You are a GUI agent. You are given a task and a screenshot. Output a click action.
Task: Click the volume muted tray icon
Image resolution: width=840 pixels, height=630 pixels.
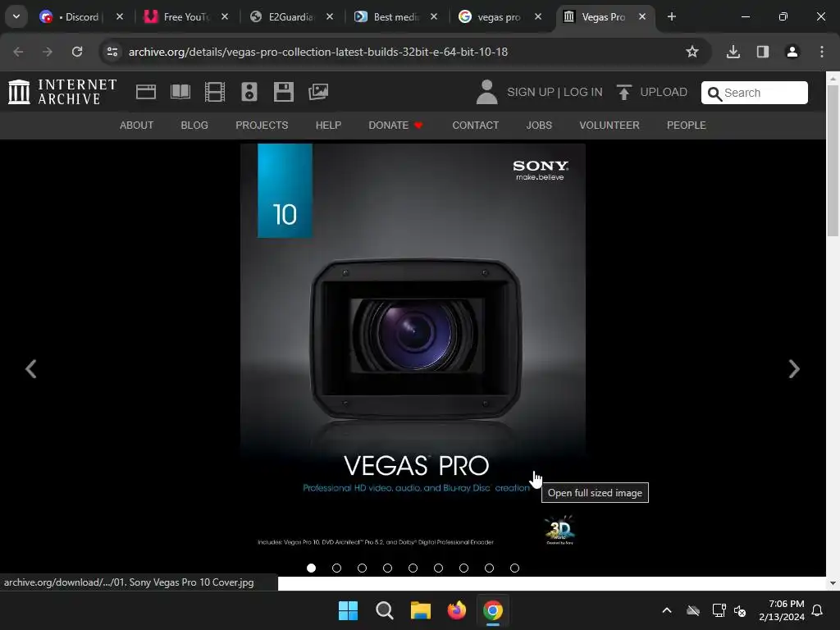pos(741,610)
